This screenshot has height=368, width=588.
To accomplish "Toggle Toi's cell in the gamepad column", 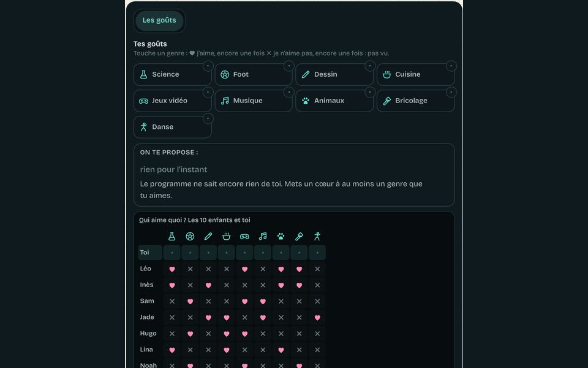I will coord(244,253).
